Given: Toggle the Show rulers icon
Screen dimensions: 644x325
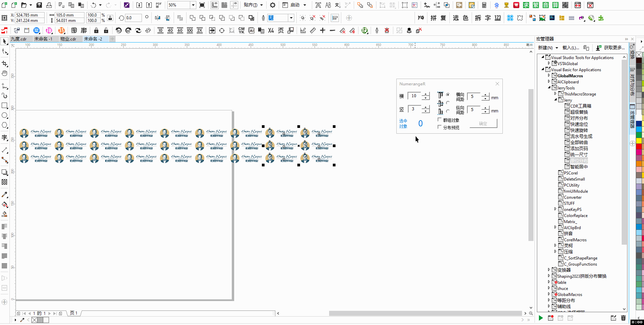Looking at the screenshot, I should tap(215, 5).
